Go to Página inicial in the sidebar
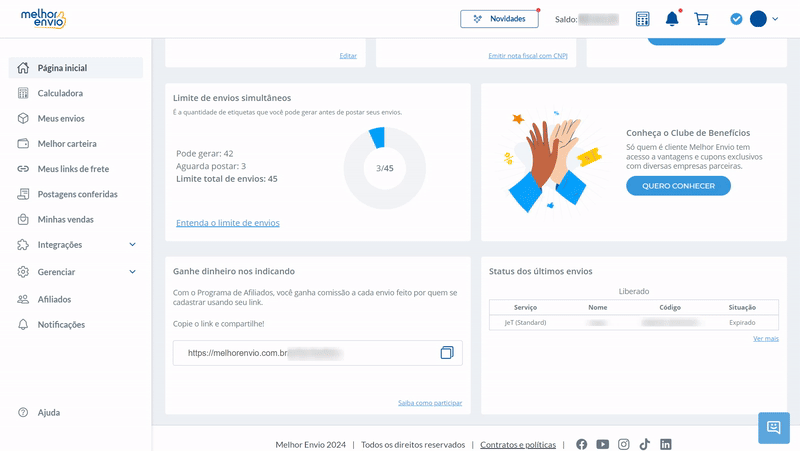The height and width of the screenshot is (451, 800). point(76,68)
